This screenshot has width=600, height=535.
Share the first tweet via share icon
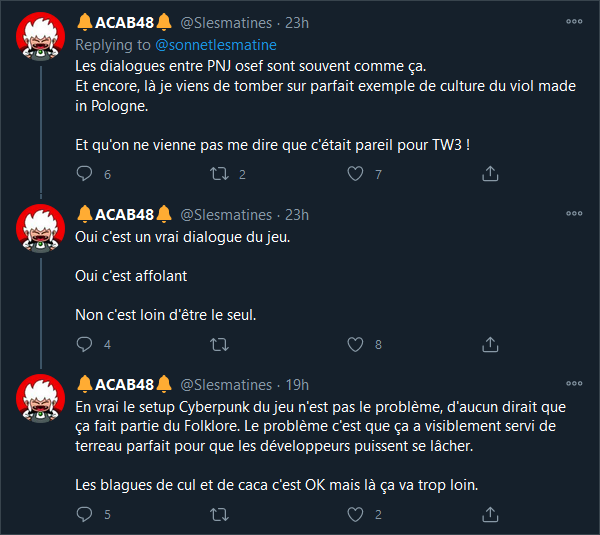click(x=490, y=173)
